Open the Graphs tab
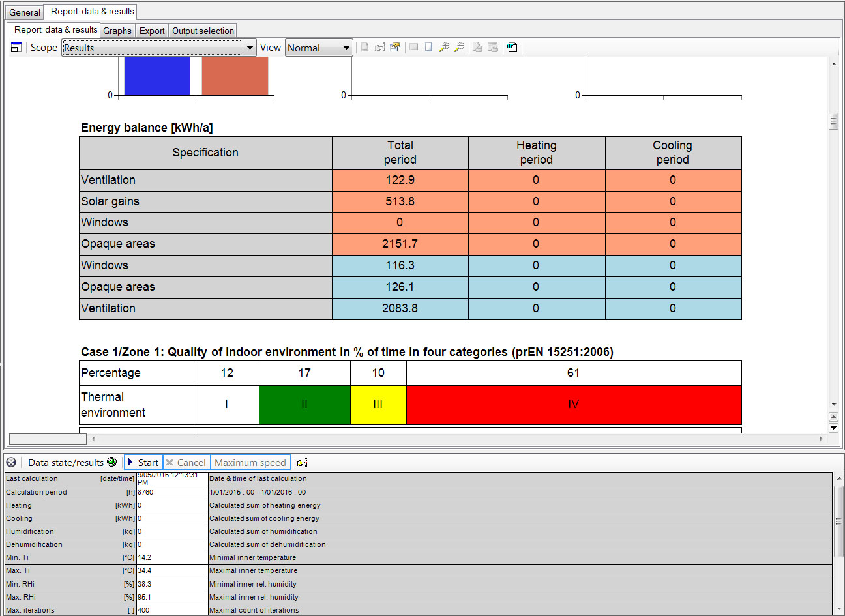Viewport: 845px width, 616px height. (x=117, y=31)
